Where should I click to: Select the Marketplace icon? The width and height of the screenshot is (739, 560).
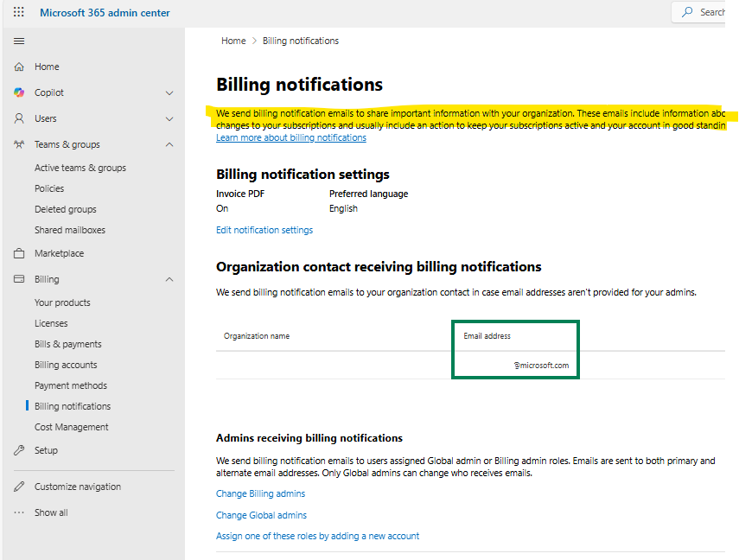(19, 252)
